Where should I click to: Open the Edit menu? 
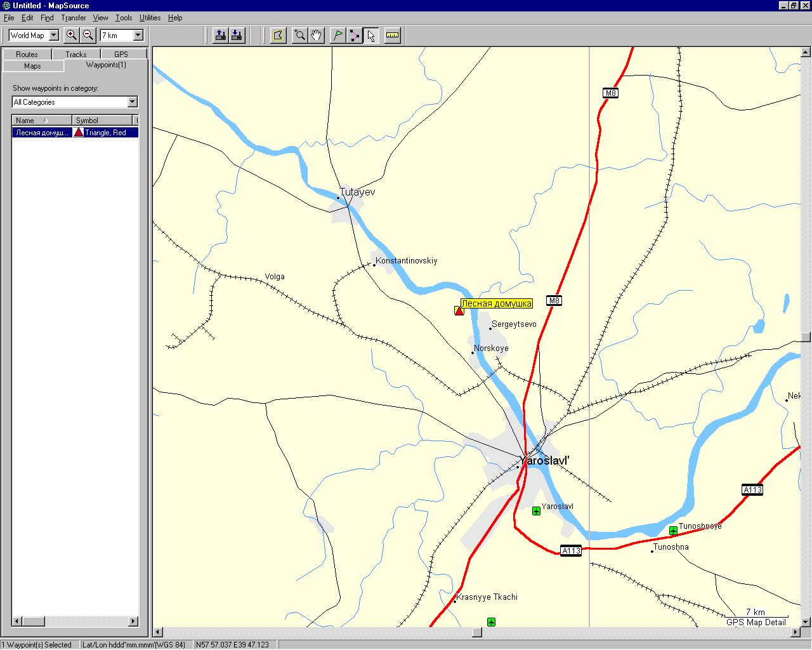point(27,18)
